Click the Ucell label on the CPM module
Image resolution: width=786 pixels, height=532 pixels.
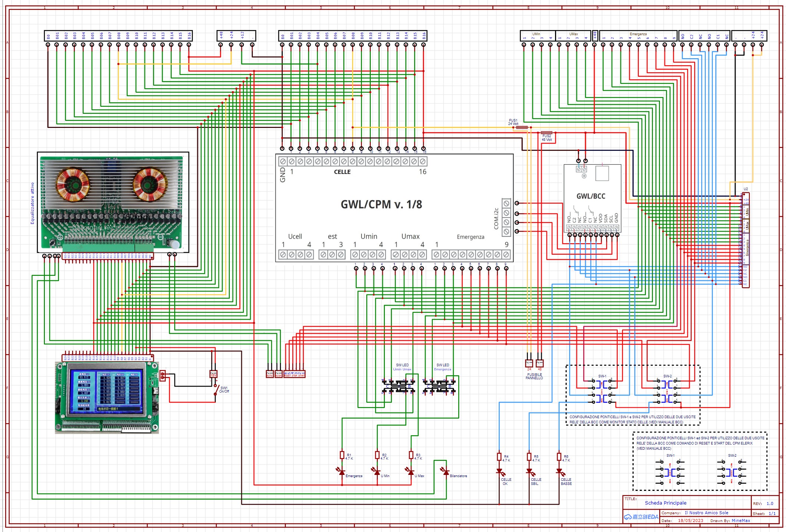(x=295, y=237)
